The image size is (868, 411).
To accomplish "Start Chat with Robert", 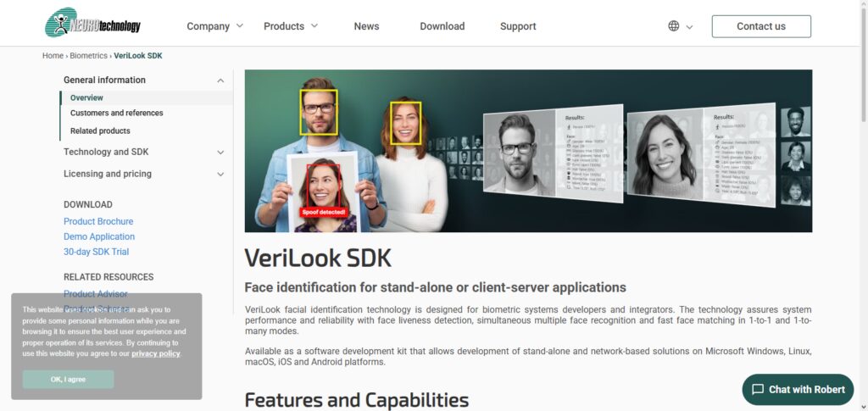I will coord(798,390).
